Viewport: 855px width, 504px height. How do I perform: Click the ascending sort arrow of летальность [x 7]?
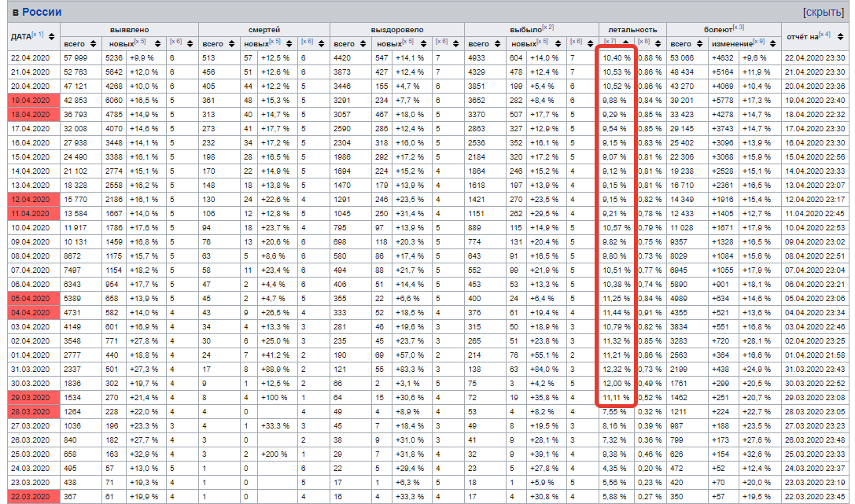click(x=625, y=42)
